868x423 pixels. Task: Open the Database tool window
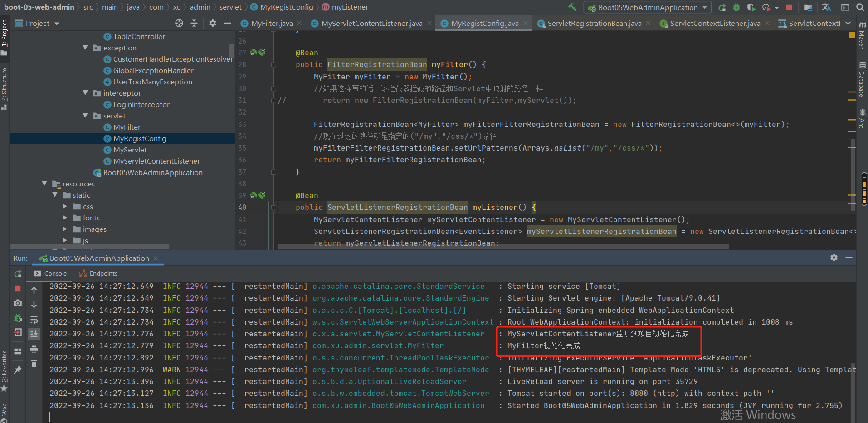pos(862,79)
